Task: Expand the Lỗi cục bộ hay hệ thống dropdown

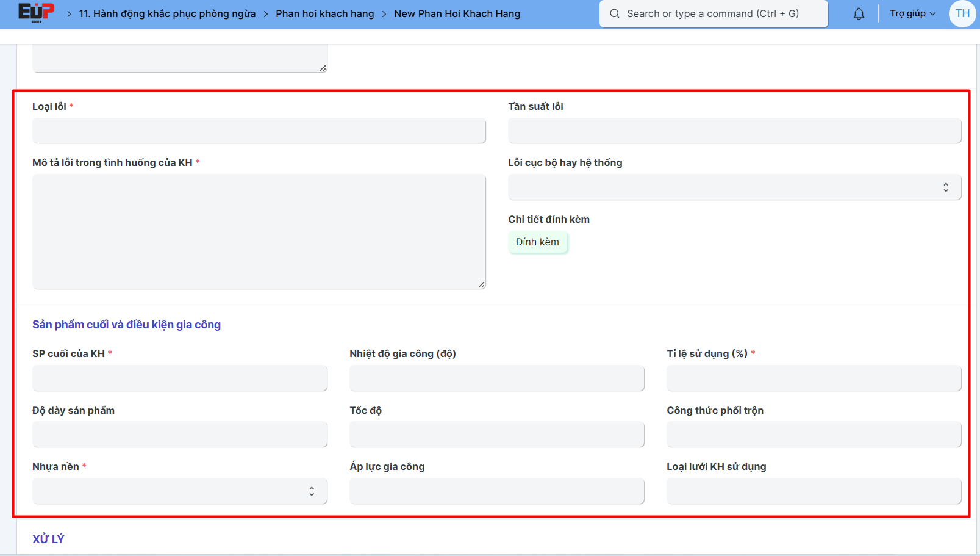Action: pos(734,187)
